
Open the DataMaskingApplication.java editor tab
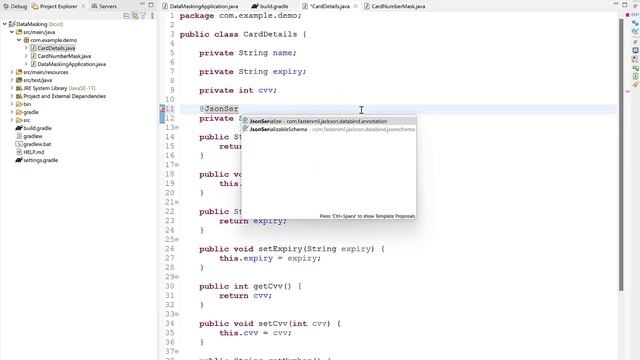click(x=200, y=6)
